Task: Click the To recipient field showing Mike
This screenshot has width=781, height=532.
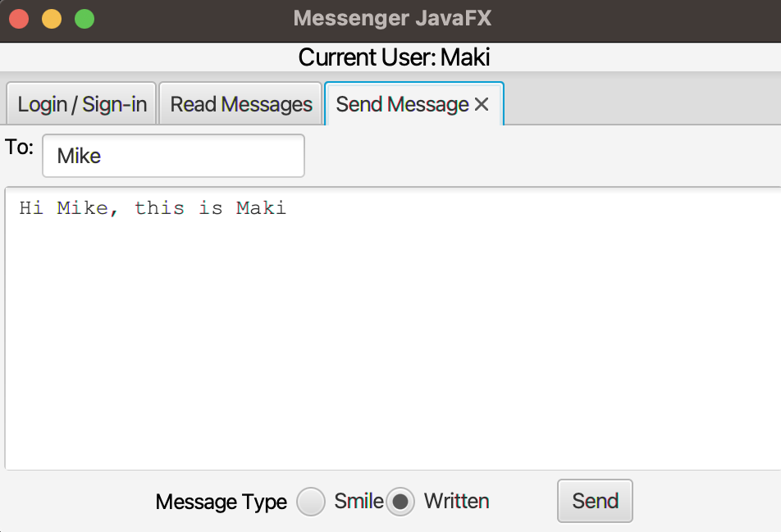Action: click(172, 156)
